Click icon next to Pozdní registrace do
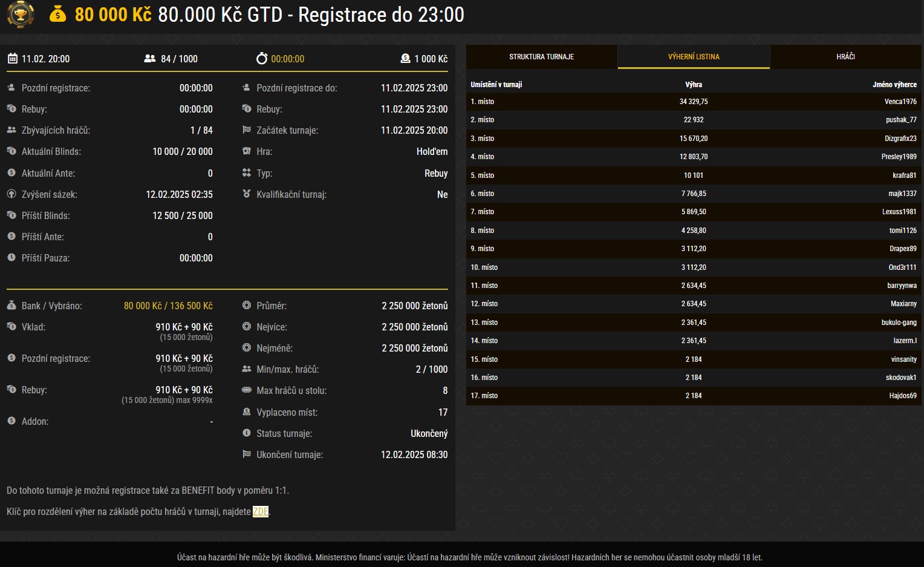Screen dimensions: 924x567 click(246, 88)
